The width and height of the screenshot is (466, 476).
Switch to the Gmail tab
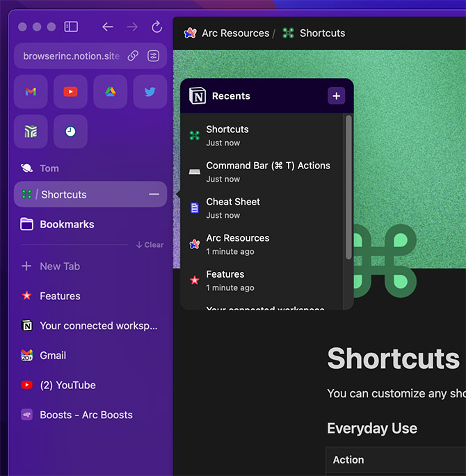click(x=90, y=356)
